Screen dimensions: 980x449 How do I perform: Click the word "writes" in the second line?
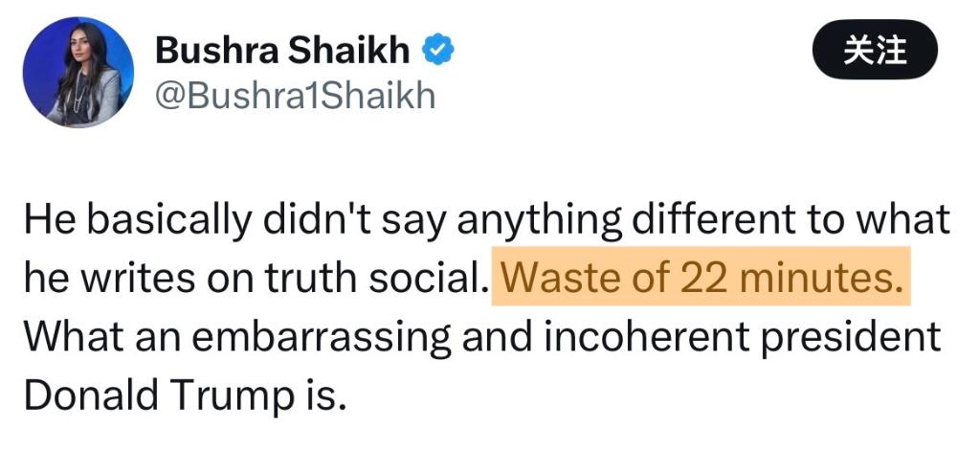130,278
